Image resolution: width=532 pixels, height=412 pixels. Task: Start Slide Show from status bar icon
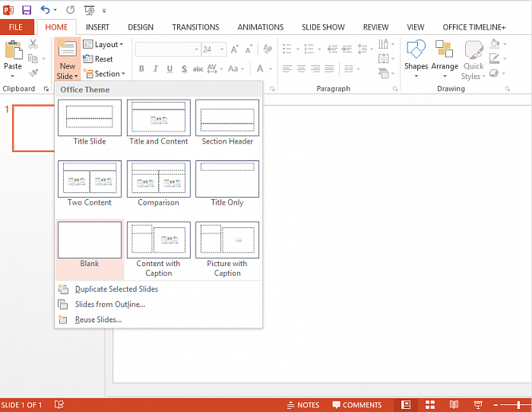[477, 404]
